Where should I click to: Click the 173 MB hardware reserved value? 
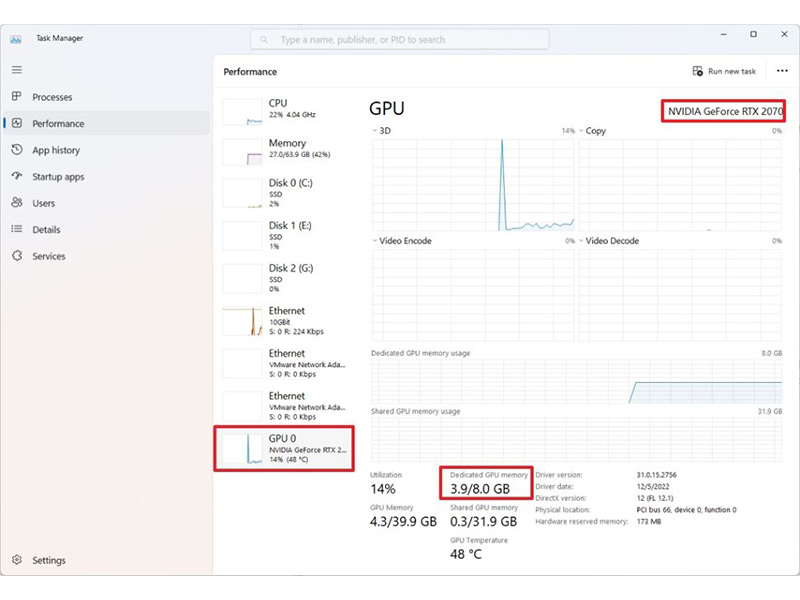pos(648,521)
